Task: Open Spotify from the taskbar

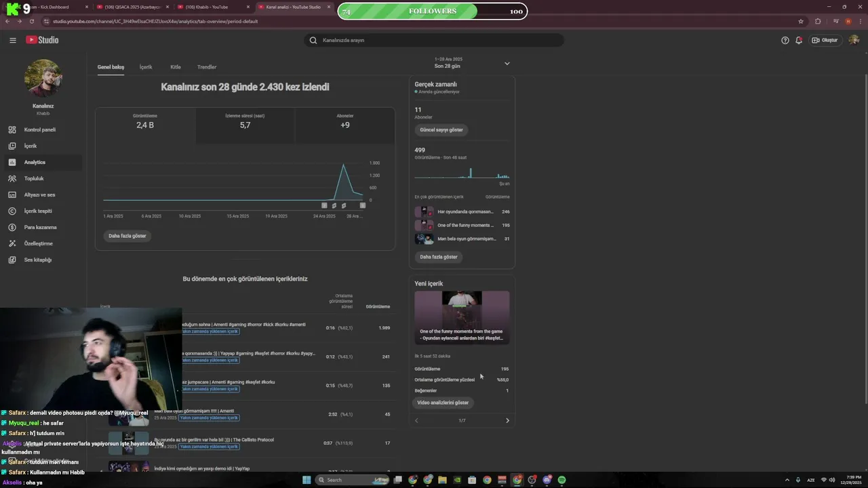Action: 561,480
